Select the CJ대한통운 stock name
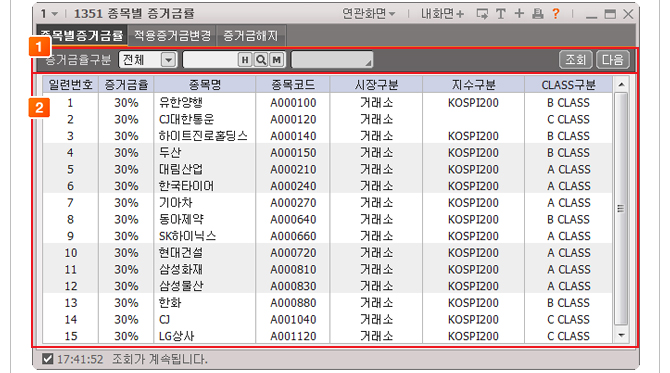The image size is (670, 373). (186, 119)
